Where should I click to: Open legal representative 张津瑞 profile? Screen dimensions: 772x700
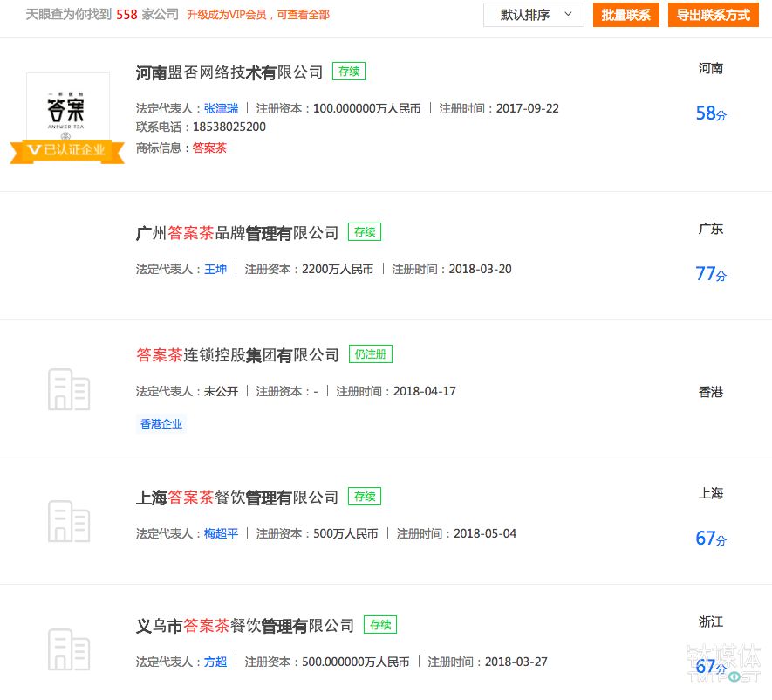(221, 108)
